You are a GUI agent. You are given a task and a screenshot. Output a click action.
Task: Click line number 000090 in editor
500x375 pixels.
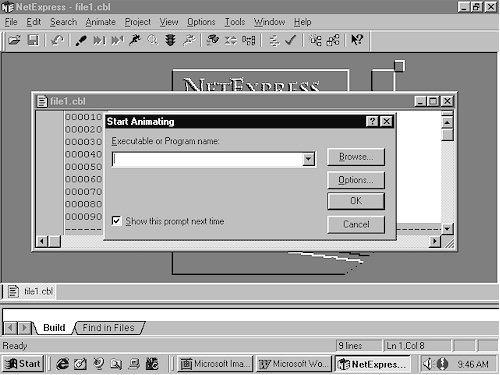[x=83, y=217]
